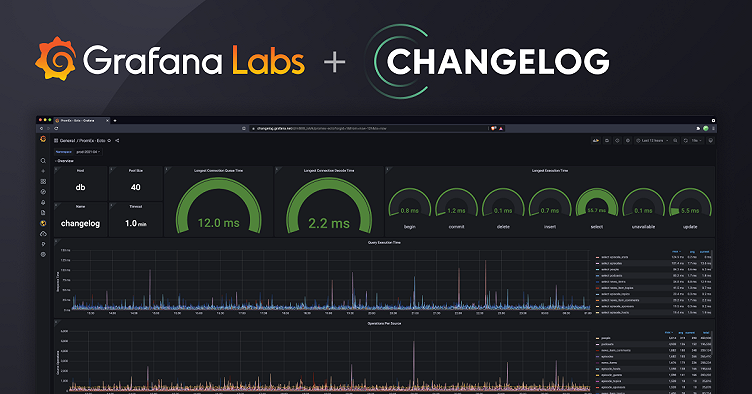The image size is (752, 394).
Task: Toggle episode_topics series in operations legend
Action: coord(611,381)
